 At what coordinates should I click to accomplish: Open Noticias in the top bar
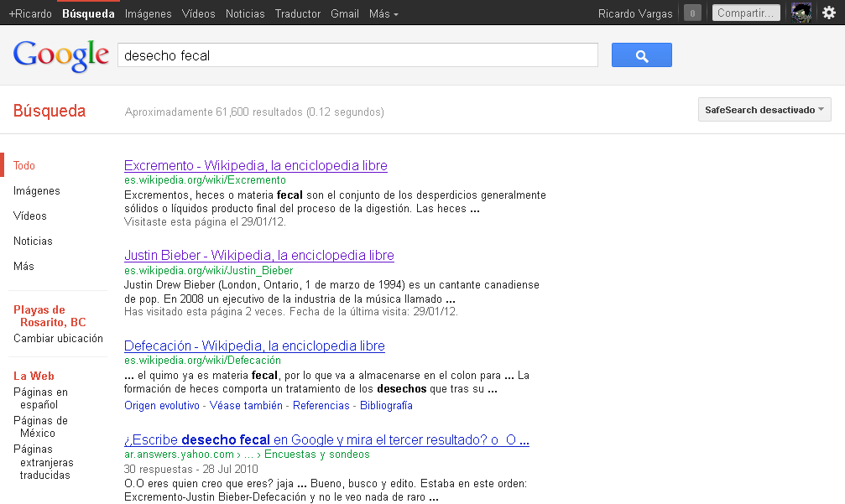click(x=245, y=14)
